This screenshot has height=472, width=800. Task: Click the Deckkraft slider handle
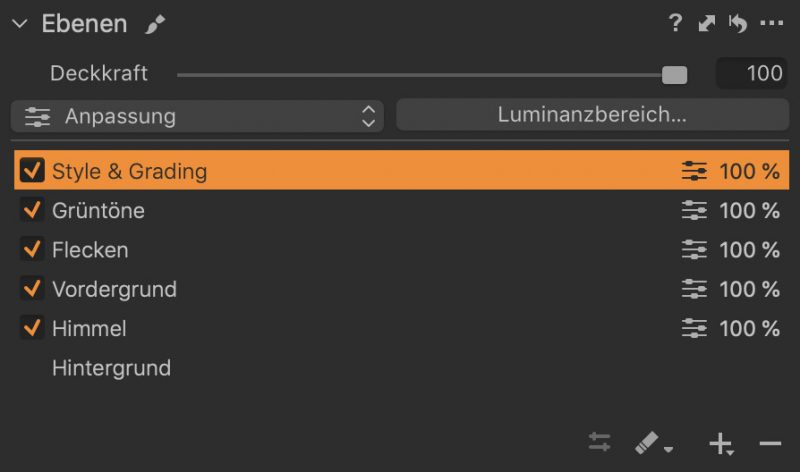pyautogui.click(x=674, y=75)
